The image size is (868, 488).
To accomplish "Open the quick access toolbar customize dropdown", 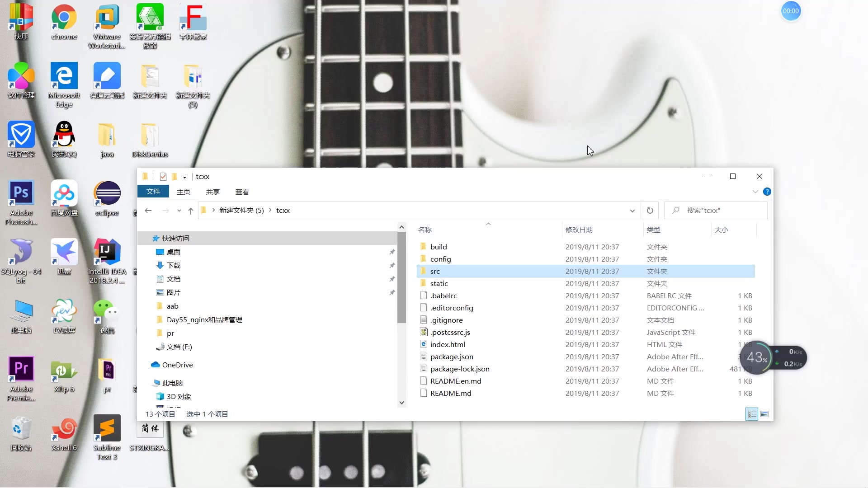I will pyautogui.click(x=184, y=177).
